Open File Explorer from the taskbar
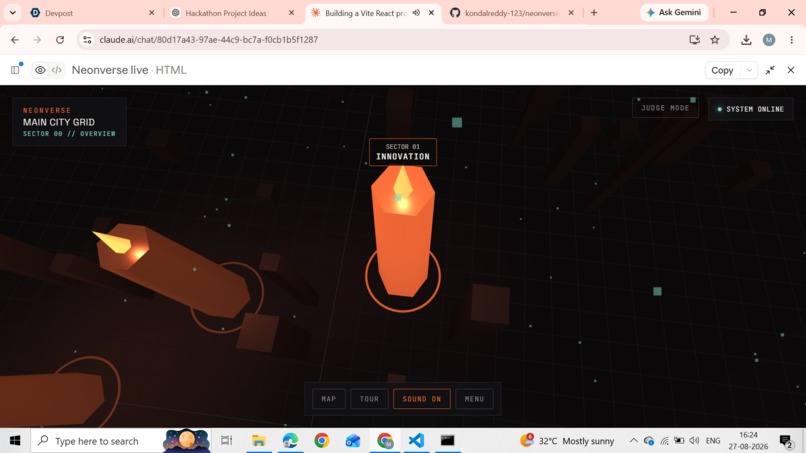Image resolution: width=806 pixels, height=453 pixels. [x=258, y=441]
